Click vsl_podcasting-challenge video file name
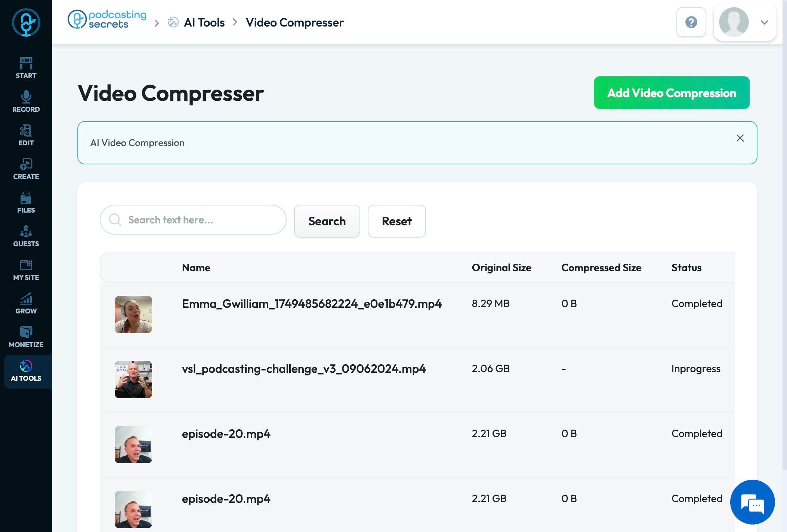Viewport: 787px width, 532px height. [x=303, y=369]
